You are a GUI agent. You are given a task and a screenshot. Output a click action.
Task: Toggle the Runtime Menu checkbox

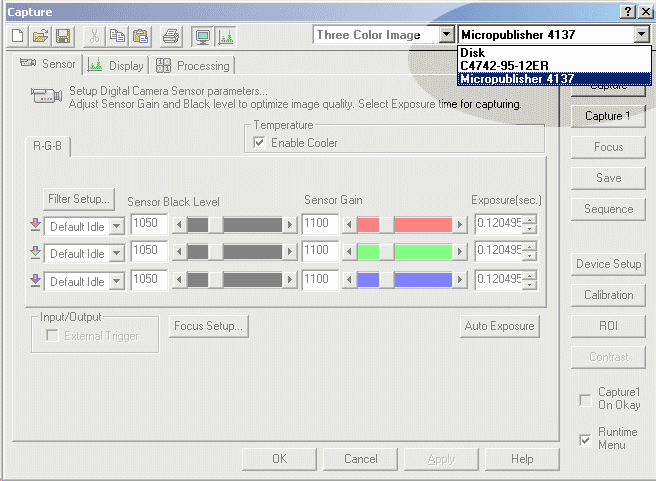(585, 439)
